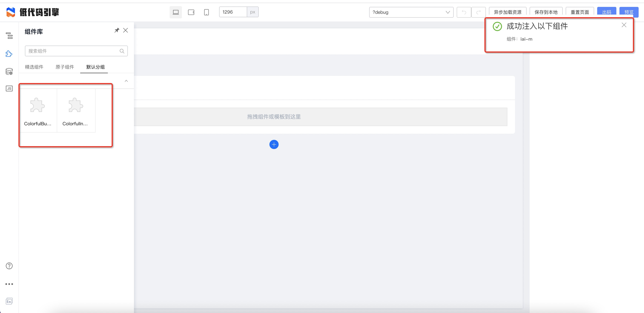Screen dimensions: 644x313
Task: Open the outline tree panel
Action: [x=9, y=36]
